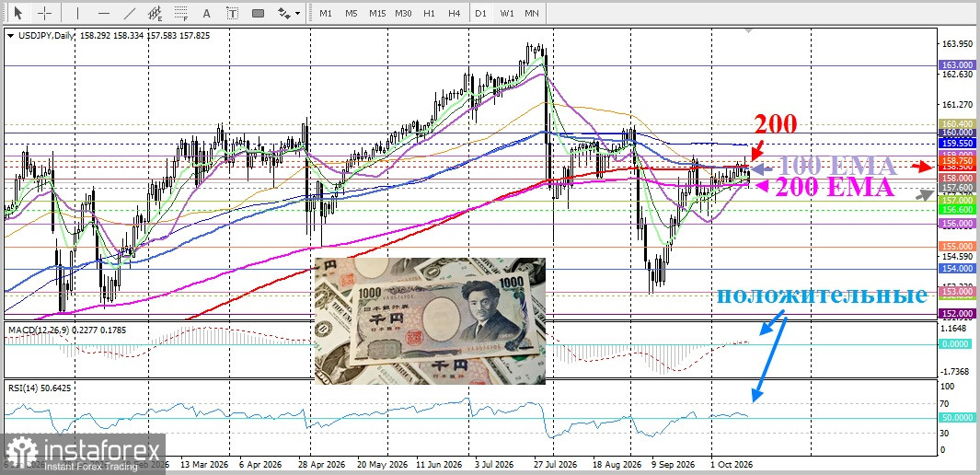Click the 160.000 price level label
This screenshot has width=980, height=475.
coord(958,133)
